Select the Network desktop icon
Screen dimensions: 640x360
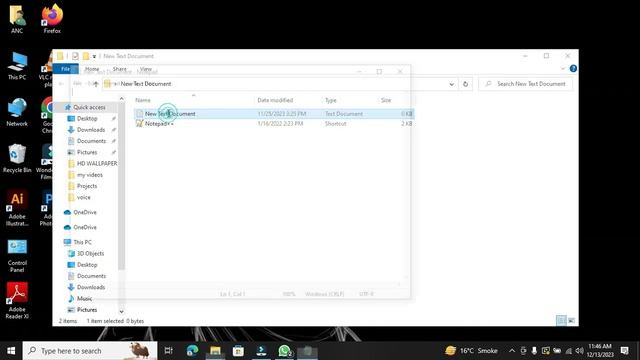(x=17, y=112)
